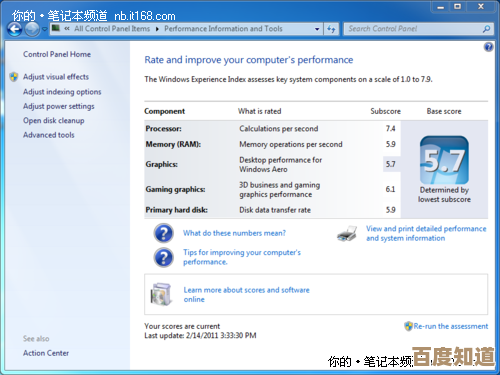Click the Refresh button beside address bar

point(331,29)
